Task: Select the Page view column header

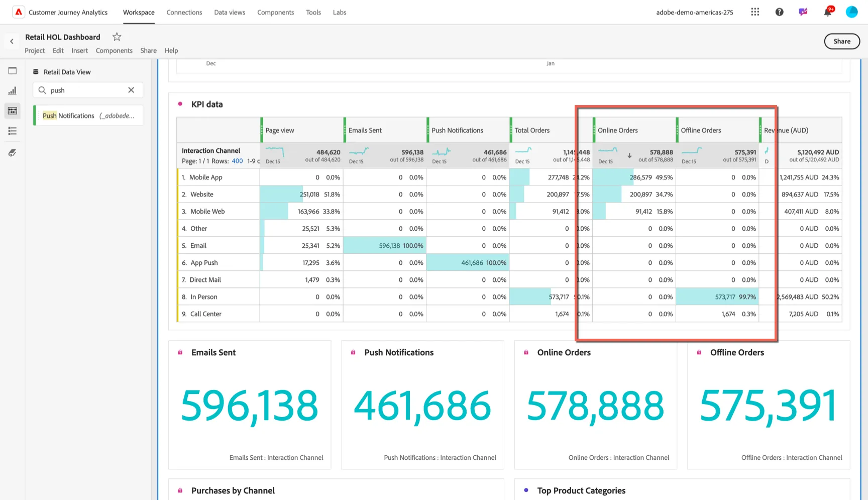Action: (302, 130)
